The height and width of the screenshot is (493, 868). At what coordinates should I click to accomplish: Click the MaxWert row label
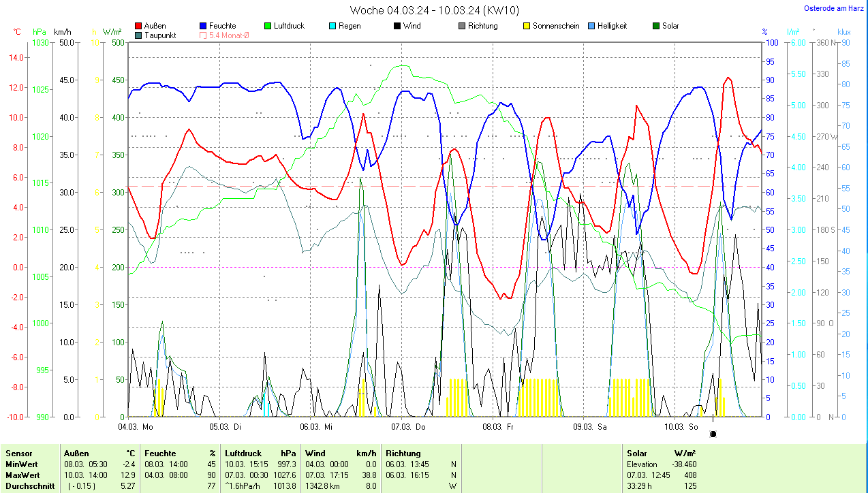click(x=22, y=475)
